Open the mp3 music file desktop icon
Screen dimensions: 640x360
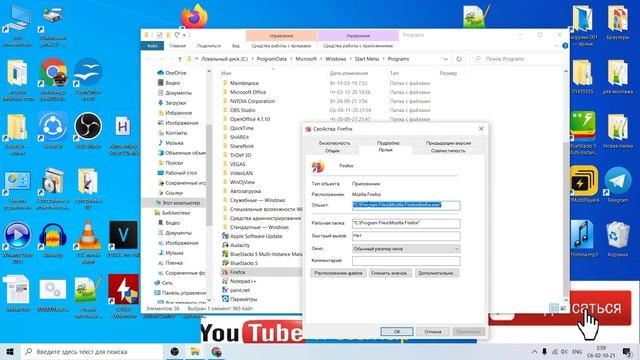pyautogui.click(x=582, y=239)
